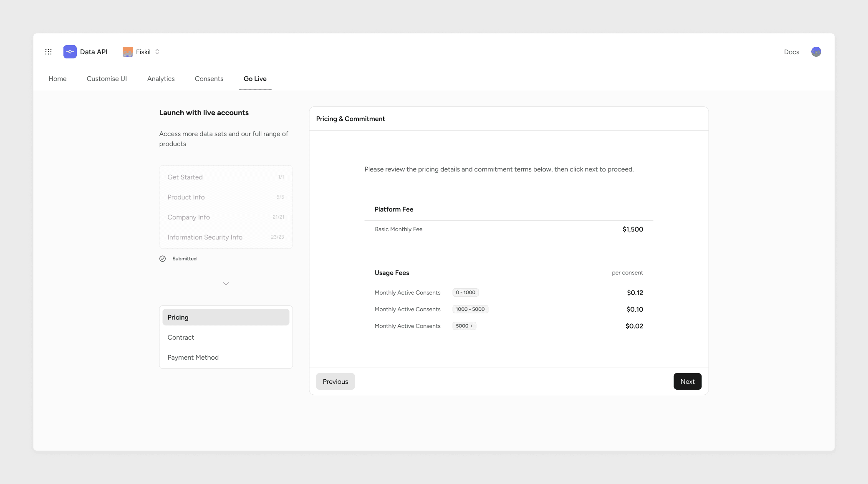Screen dimensions: 868x484
Task: Expand the Fiskil workspace switcher arrows
Action: pyautogui.click(x=157, y=52)
